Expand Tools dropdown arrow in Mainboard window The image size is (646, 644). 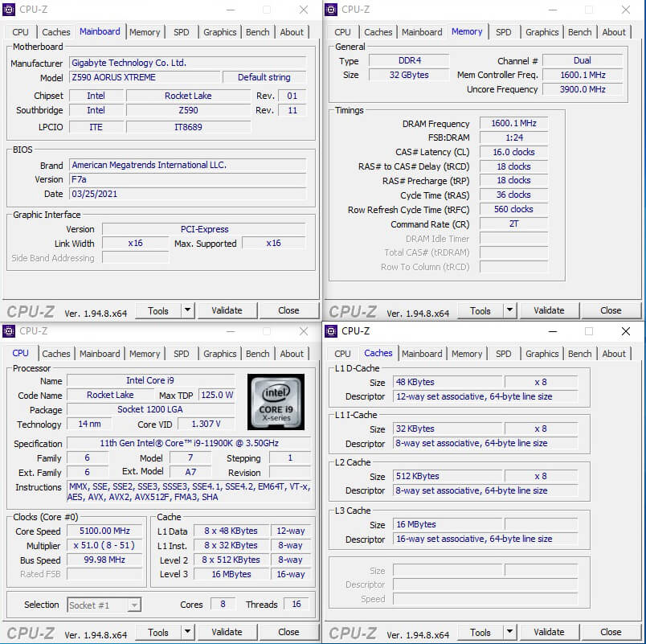pyautogui.click(x=187, y=310)
